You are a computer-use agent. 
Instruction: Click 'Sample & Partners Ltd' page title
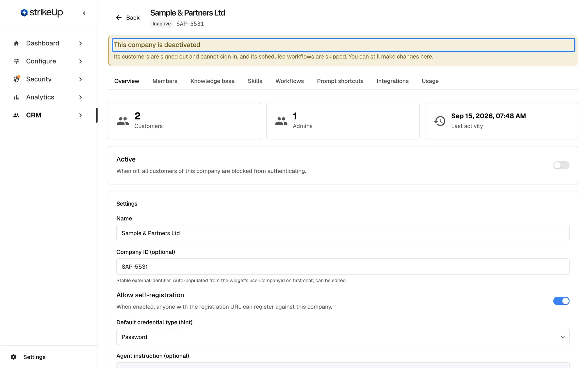click(x=188, y=13)
